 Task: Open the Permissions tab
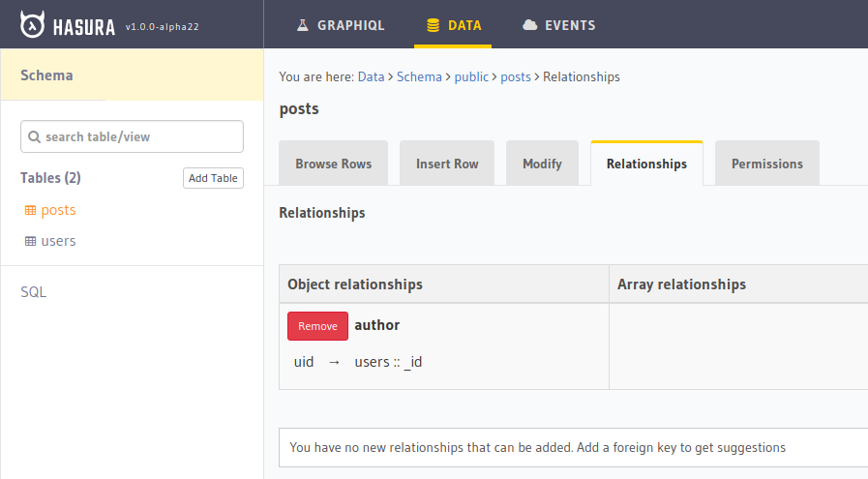click(766, 164)
